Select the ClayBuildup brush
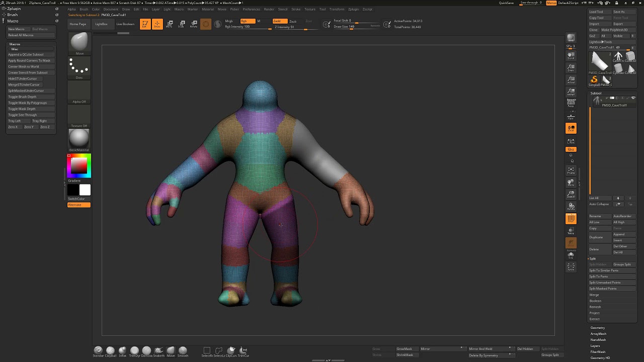 click(x=110, y=351)
